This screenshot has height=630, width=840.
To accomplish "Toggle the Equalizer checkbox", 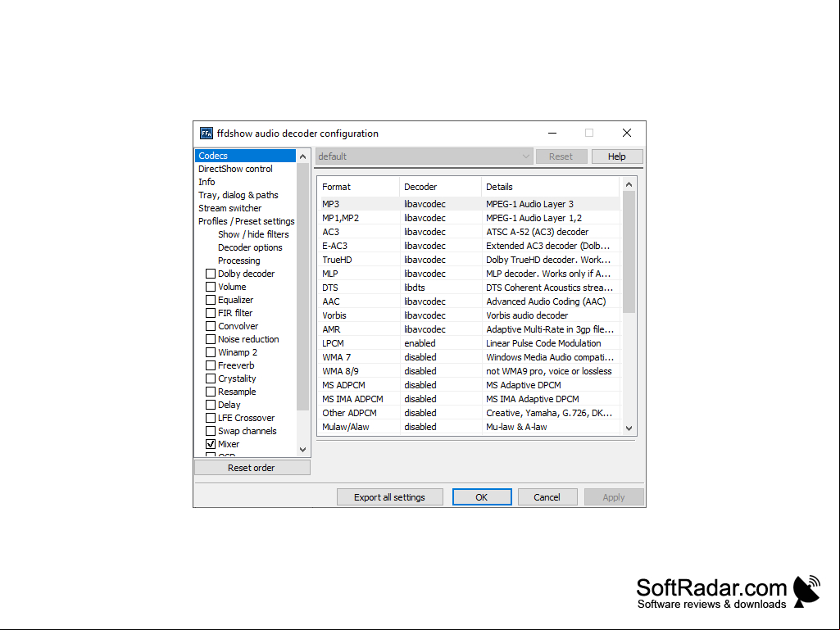I will pyautogui.click(x=211, y=300).
